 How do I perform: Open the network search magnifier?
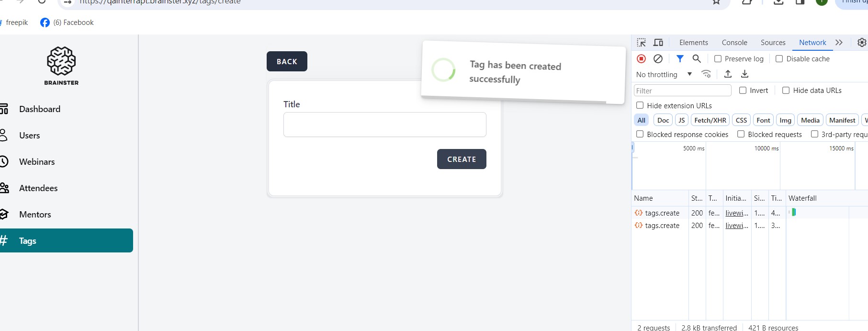697,58
